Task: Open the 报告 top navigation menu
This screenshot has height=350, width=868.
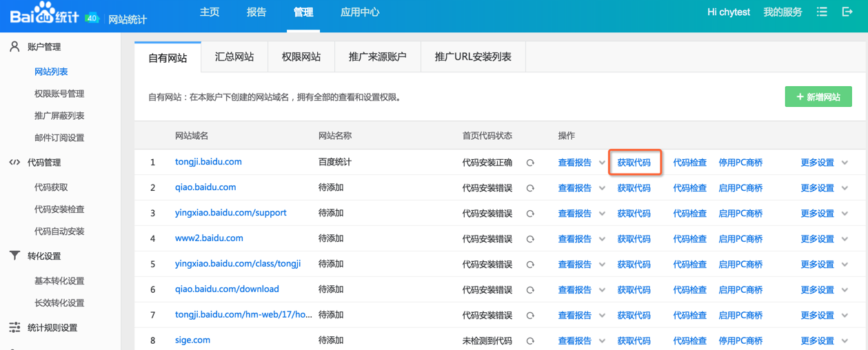Action: [256, 12]
